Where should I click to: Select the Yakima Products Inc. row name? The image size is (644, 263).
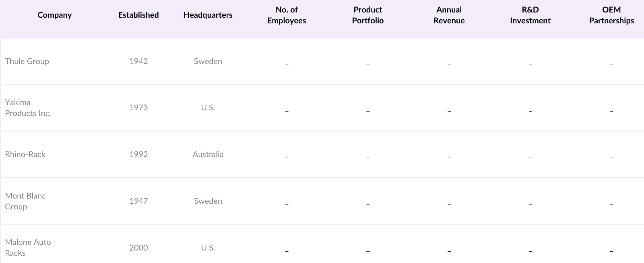(x=28, y=108)
